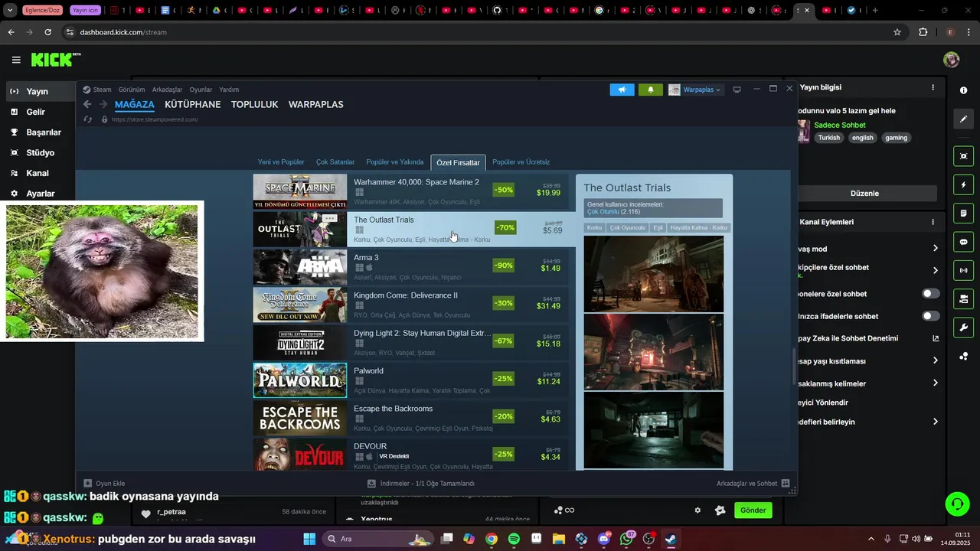Viewport: 980px width, 551px height.
Task: Select the Çok Satanlar tab
Action: tap(335, 162)
